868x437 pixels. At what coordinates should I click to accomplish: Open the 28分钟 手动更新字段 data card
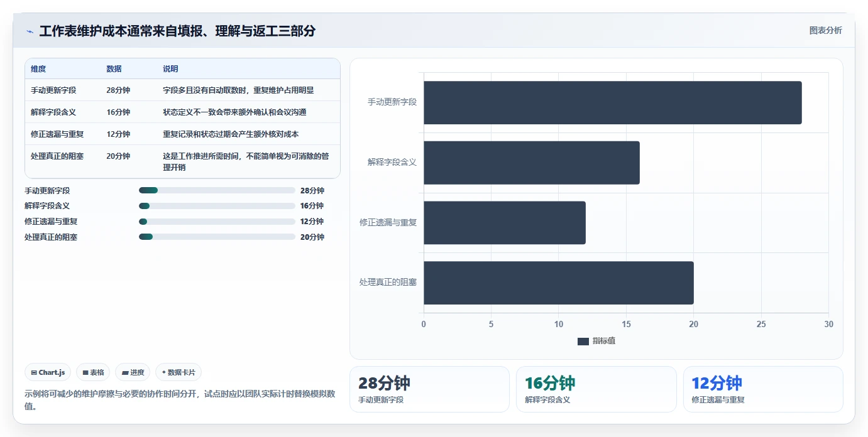coord(429,389)
